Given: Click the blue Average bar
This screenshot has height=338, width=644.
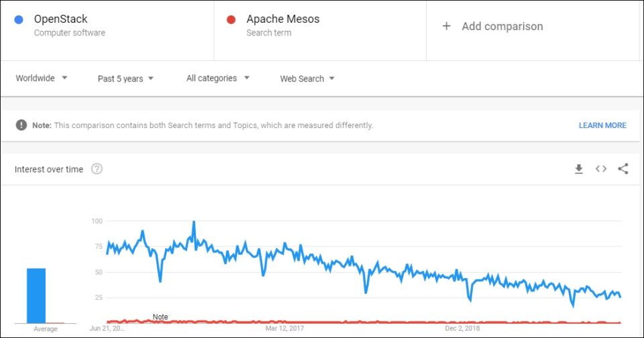Looking at the screenshot, I should [36, 296].
